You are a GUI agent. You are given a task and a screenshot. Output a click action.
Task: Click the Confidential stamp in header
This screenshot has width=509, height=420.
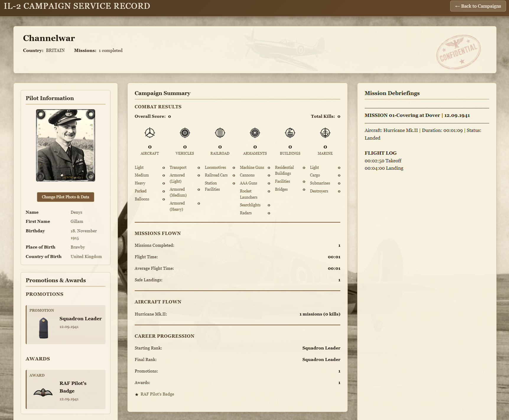coord(458,52)
